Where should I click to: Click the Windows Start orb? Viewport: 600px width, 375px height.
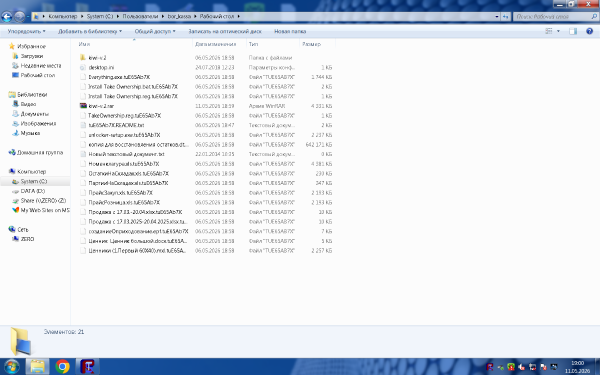tap(11, 367)
